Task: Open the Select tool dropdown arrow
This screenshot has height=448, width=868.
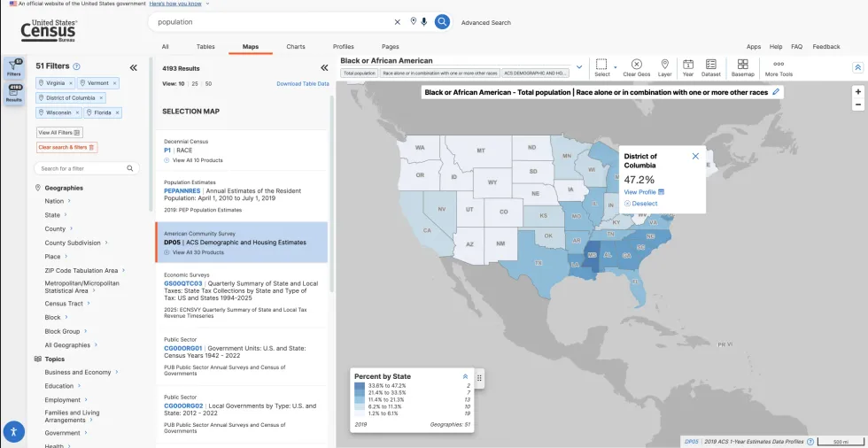Action: click(616, 67)
